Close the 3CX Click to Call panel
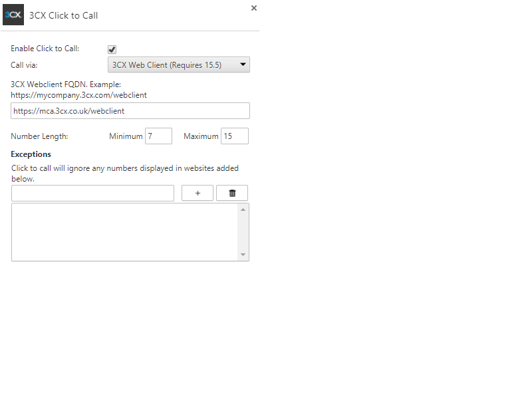 tap(254, 8)
